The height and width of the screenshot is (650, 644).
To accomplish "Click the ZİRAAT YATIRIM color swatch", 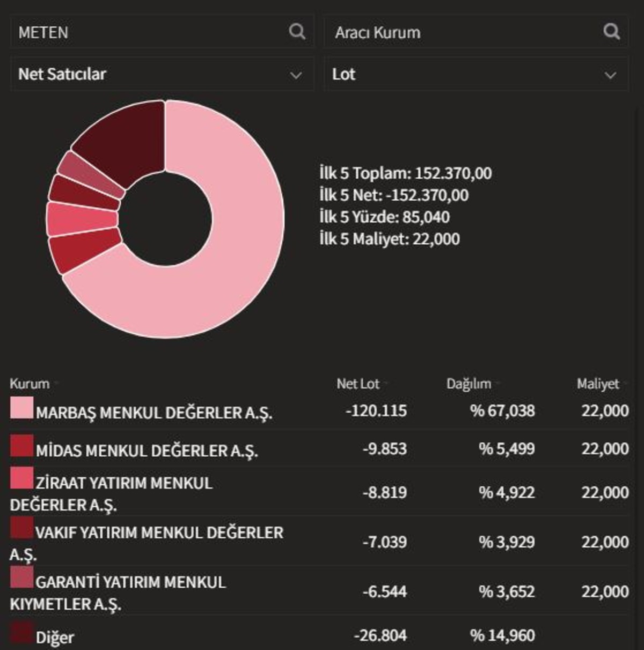I will tap(21, 478).
